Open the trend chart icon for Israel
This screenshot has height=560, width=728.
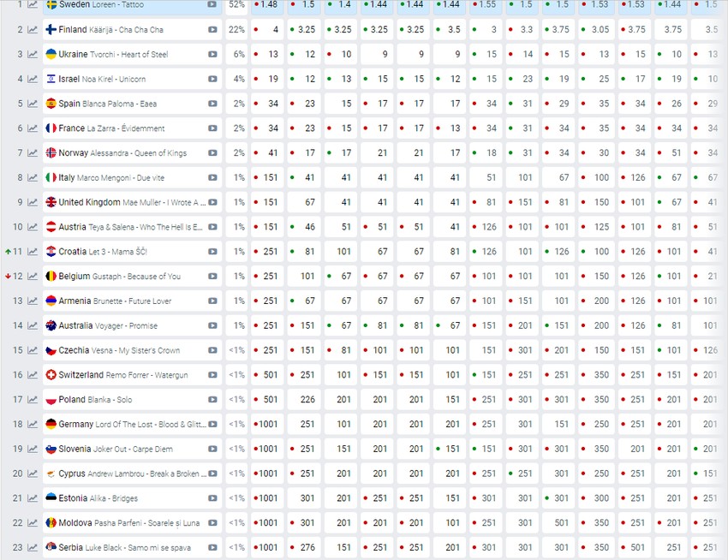[33, 79]
